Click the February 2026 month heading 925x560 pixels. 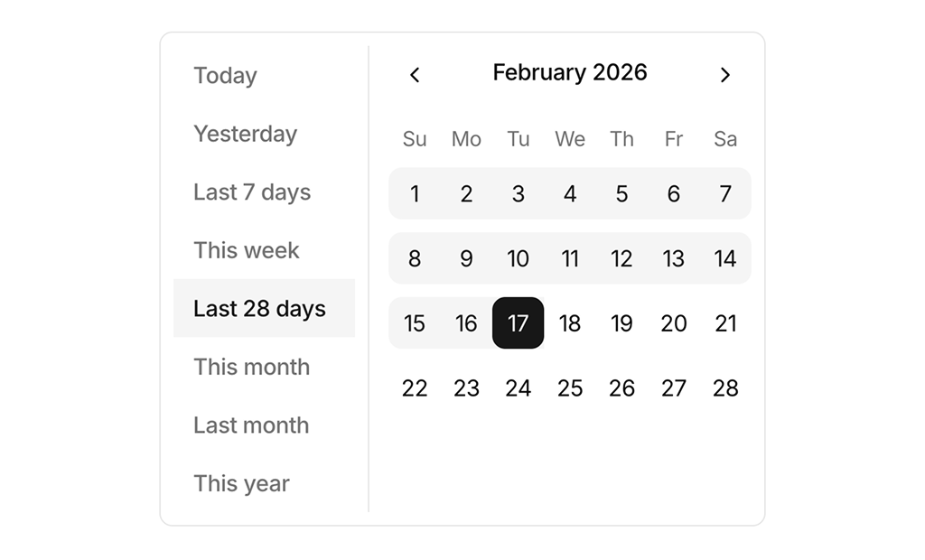(570, 73)
